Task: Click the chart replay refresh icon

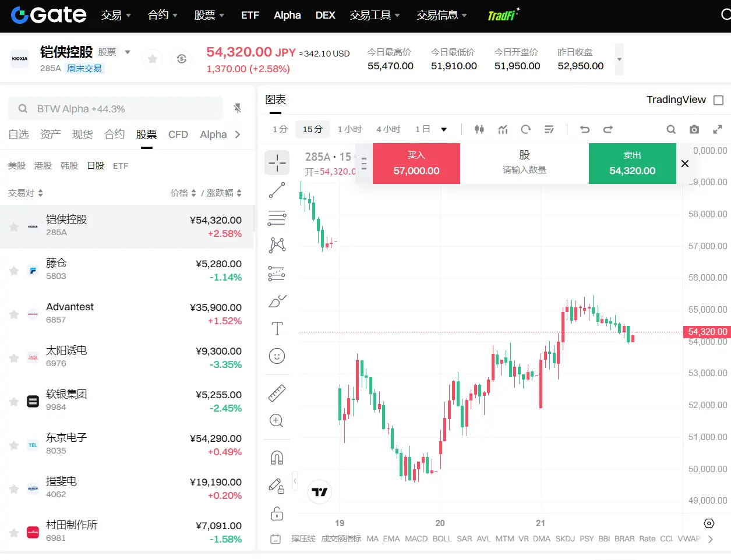Action: coord(526,129)
